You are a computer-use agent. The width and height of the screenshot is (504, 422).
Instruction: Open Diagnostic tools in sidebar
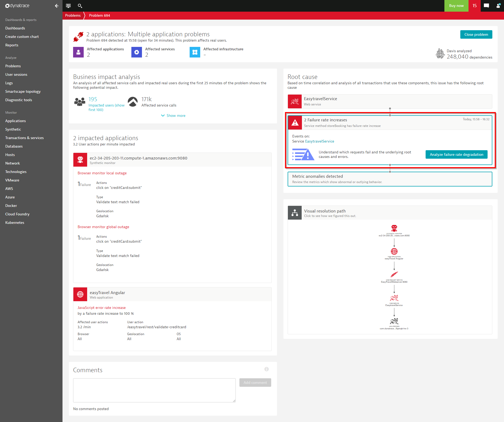[x=19, y=100]
